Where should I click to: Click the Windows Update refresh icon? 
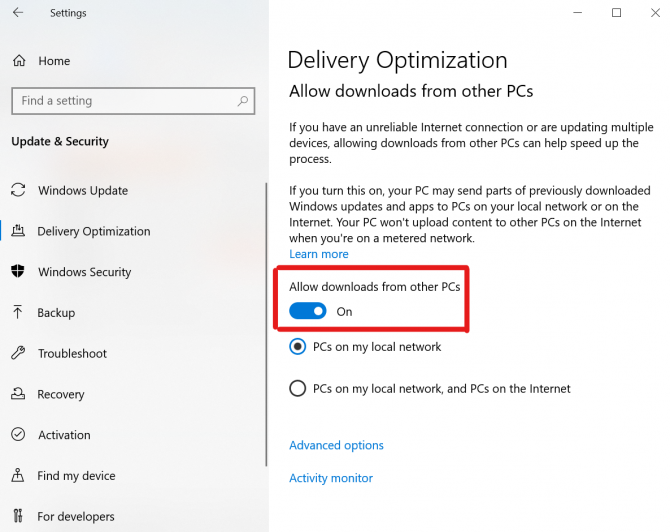[18, 190]
